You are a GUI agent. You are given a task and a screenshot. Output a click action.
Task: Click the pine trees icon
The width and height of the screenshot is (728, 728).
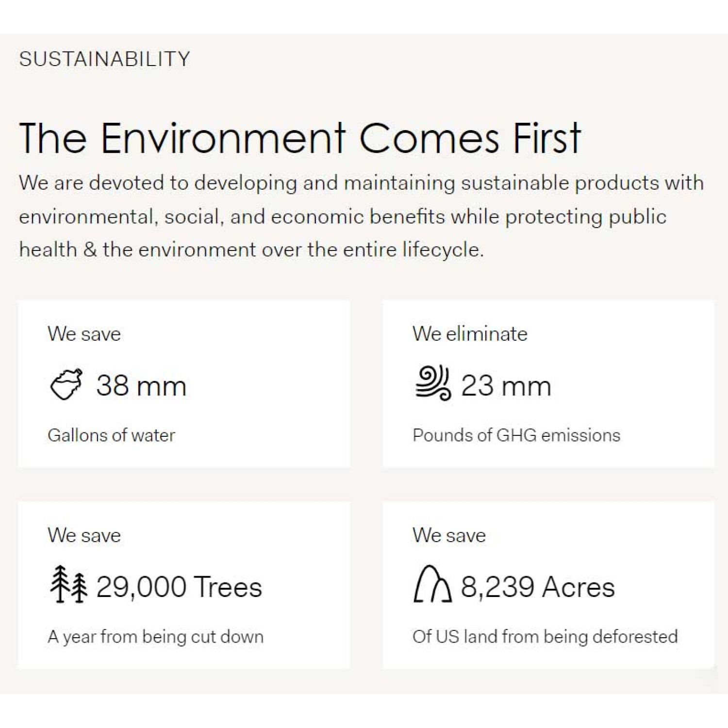[68, 584]
